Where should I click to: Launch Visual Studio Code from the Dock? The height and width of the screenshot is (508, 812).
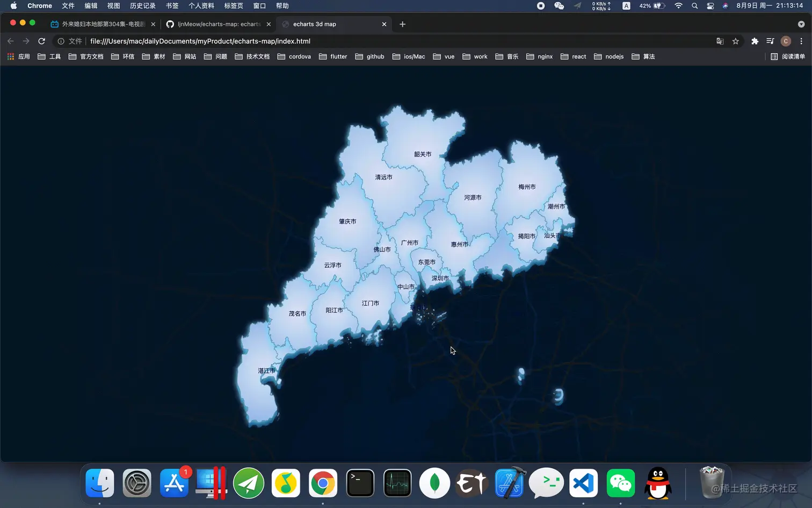(583, 483)
